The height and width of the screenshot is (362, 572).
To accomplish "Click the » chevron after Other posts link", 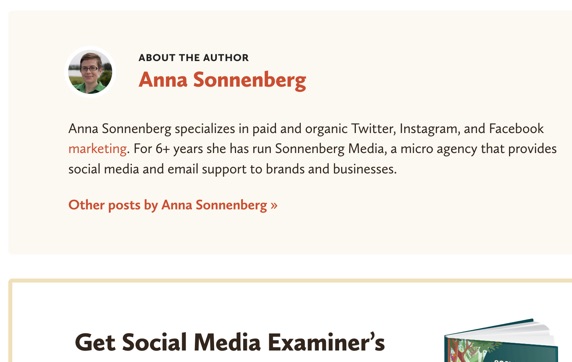I will coord(274,205).
